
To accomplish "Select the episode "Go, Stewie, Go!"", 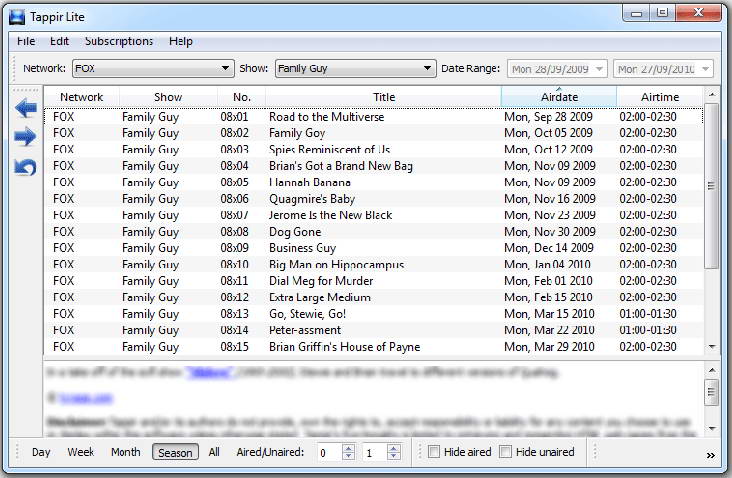I will [373, 314].
